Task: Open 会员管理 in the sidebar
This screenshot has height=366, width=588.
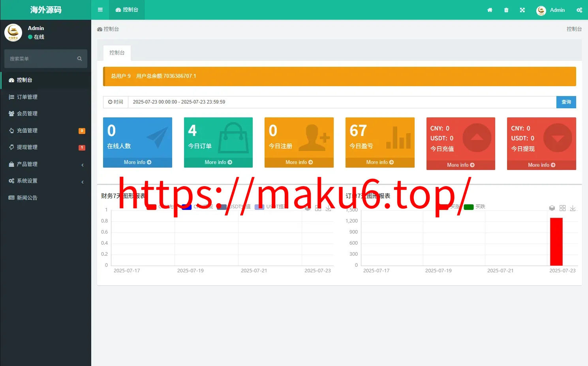Action: pos(46,113)
